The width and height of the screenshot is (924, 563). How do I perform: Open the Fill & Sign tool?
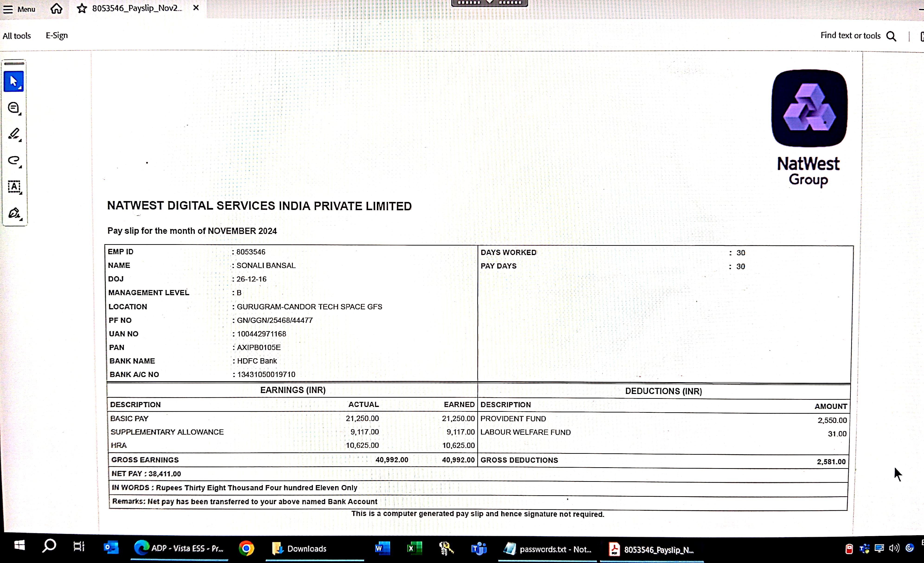coord(14,213)
